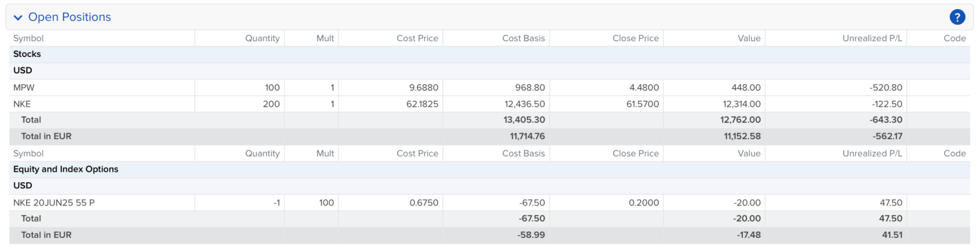Collapse the Open Positions section chevron
This screenshot has width=980, height=249.
(18, 18)
